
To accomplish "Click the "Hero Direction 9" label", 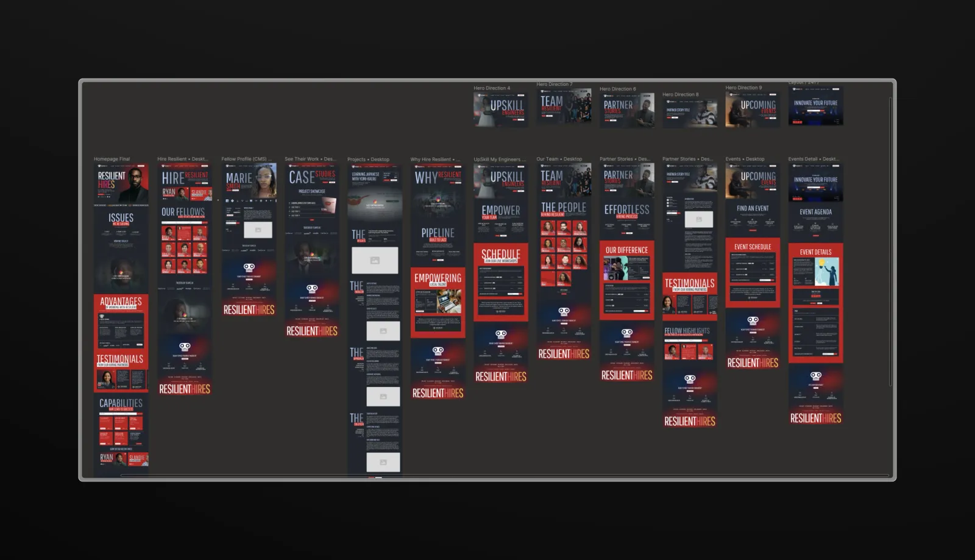I will coord(743,88).
